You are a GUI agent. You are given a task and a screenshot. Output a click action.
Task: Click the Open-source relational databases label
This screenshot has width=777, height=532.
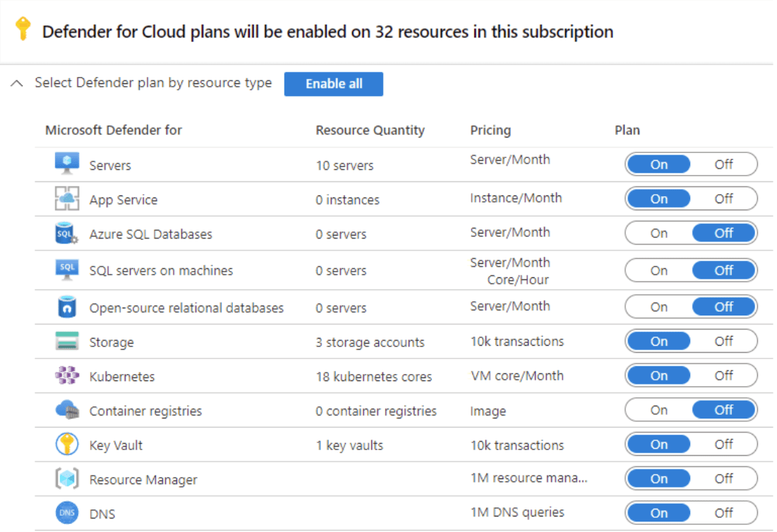click(x=186, y=308)
